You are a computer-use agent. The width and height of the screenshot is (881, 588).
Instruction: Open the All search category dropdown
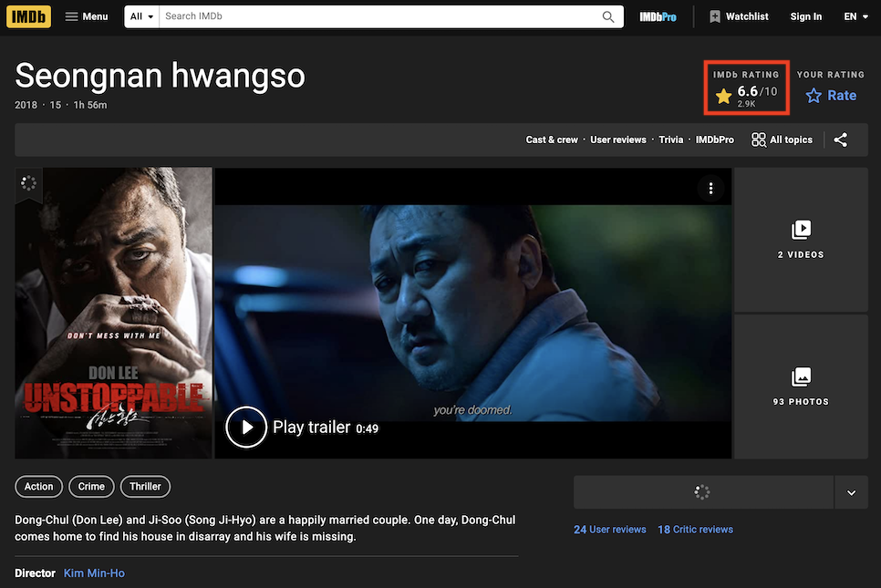point(141,16)
